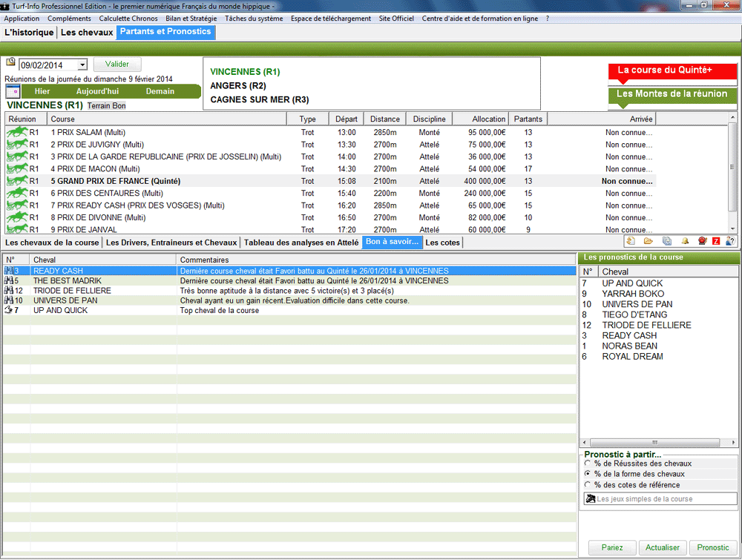This screenshot has width=742, height=560.
Task: Click the red alarm bell icon
Action: tap(701, 241)
